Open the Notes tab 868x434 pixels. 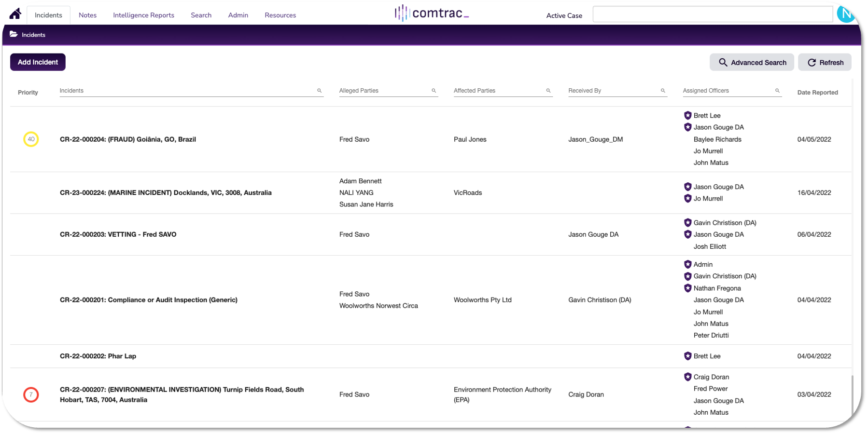87,15
